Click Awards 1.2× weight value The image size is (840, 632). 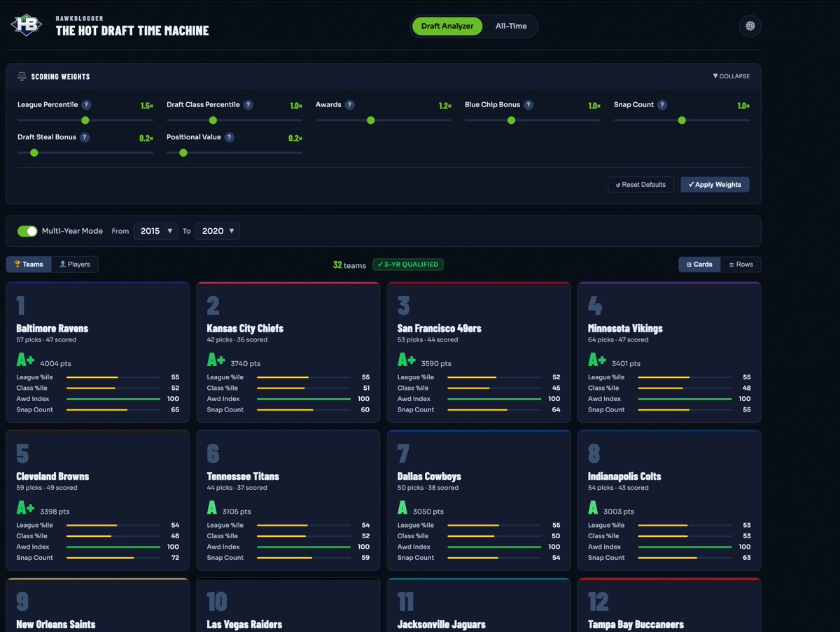coord(444,106)
